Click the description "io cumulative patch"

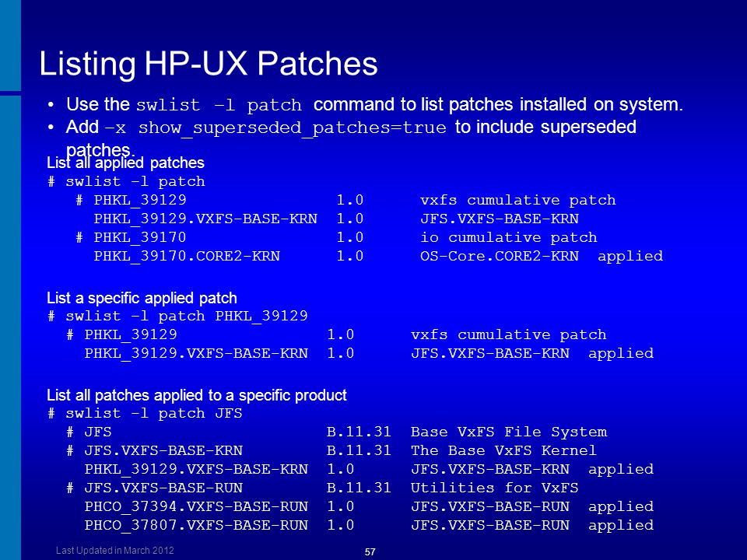[508, 237]
